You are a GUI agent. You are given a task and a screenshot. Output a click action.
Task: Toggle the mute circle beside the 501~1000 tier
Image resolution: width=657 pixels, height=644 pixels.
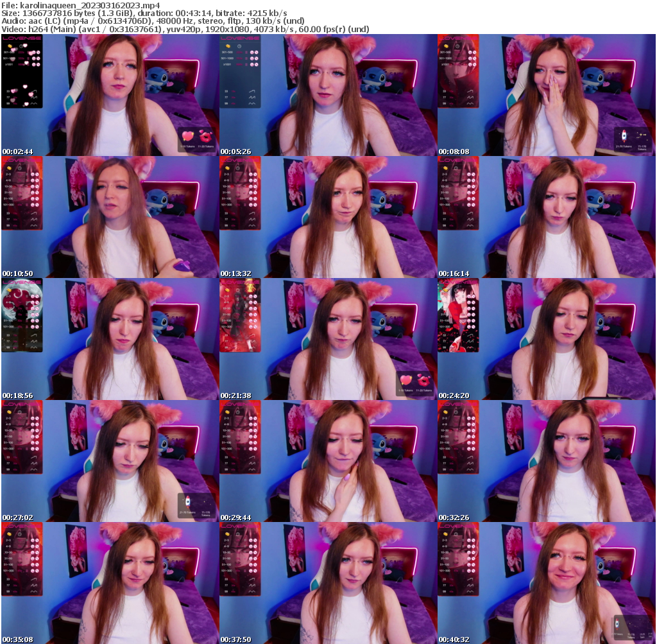(x=256, y=58)
